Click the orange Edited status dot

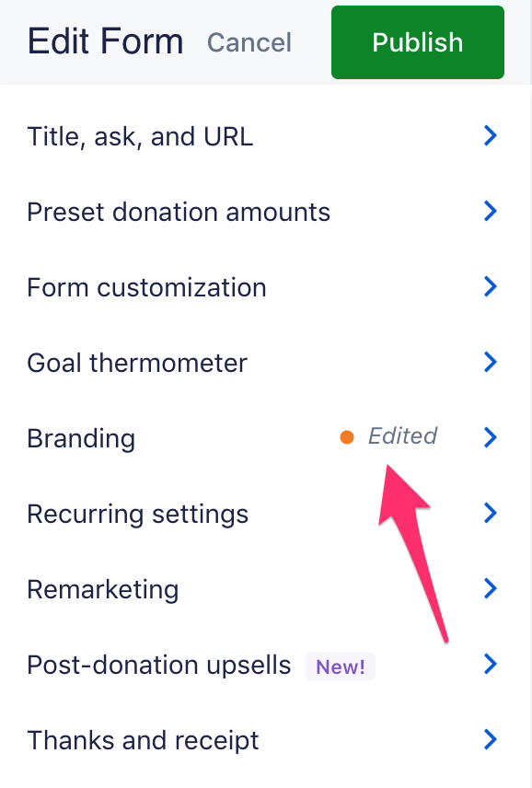click(347, 437)
